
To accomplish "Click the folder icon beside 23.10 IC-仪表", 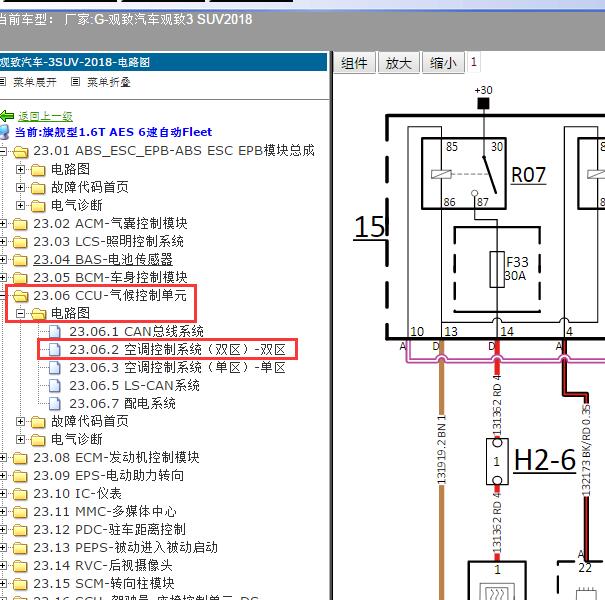I will tap(20, 494).
